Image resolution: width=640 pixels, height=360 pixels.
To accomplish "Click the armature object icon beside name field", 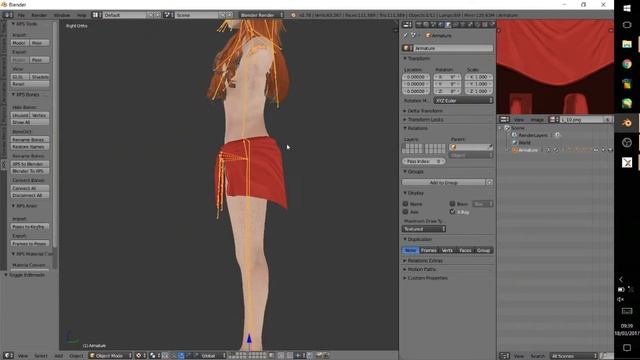I will click(x=407, y=48).
